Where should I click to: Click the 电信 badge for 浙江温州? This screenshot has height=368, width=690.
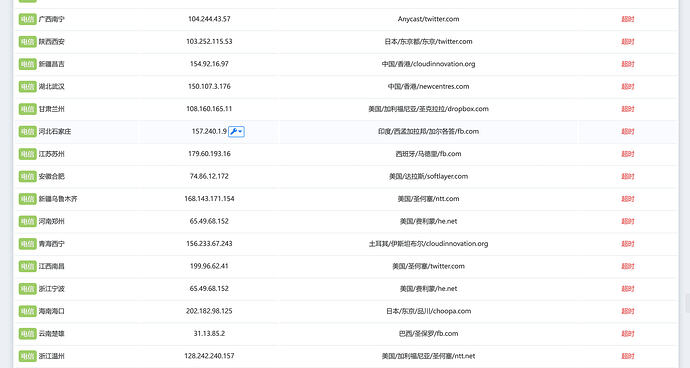point(27,356)
